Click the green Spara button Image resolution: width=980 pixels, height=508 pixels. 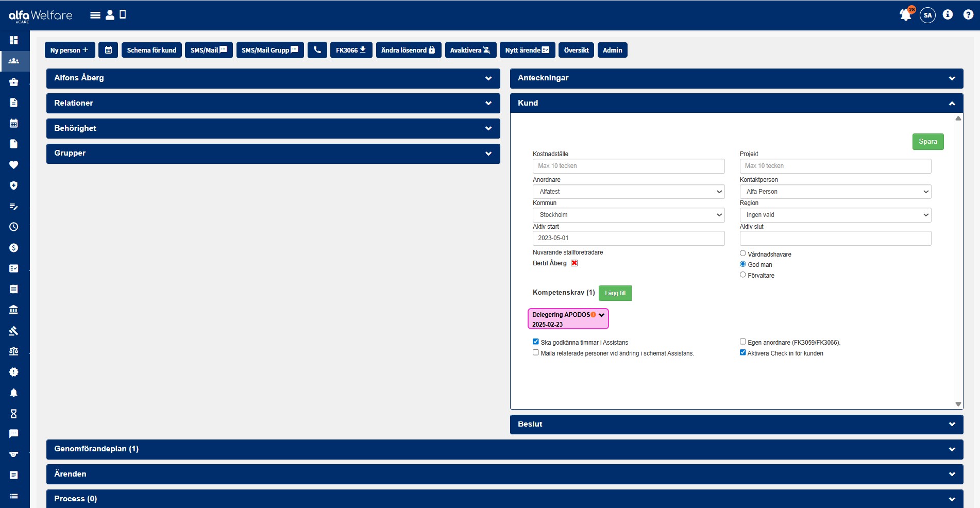pyautogui.click(x=927, y=142)
